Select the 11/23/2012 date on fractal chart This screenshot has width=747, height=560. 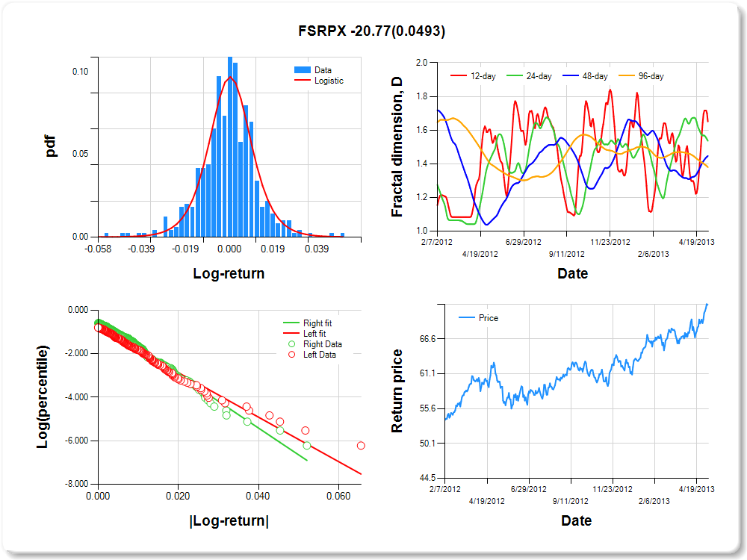(x=610, y=242)
